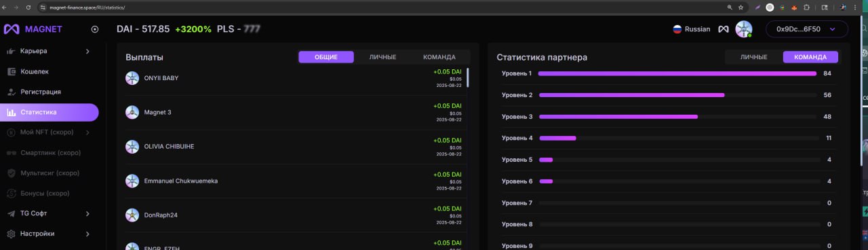Click the payouts list scrollbar
Image resolution: width=868 pixels, height=250 pixels.
coord(467,77)
